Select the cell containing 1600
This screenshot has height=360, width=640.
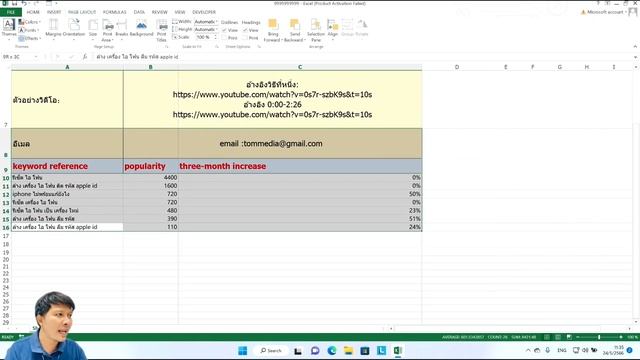coord(151,186)
